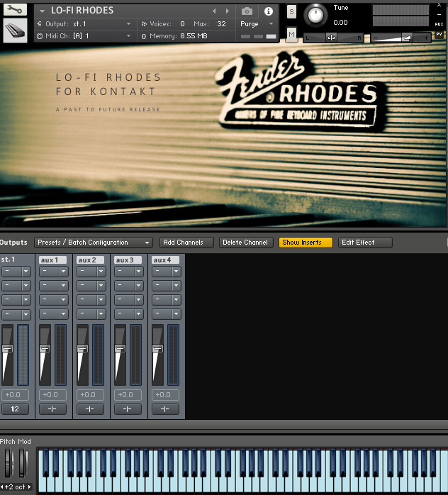
Task: Click the aux 1 channel volume fader
Action: click(x=45, y=349)
